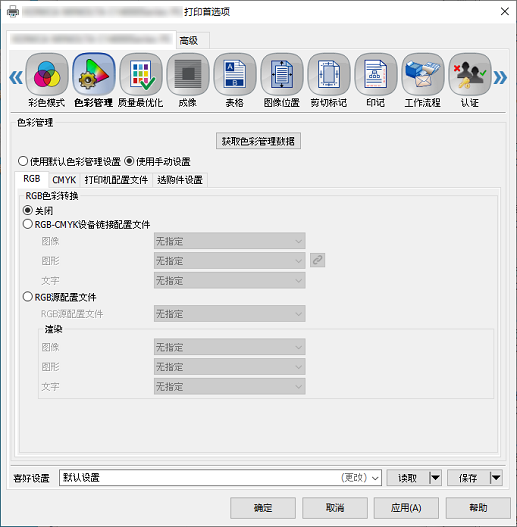Image resolution: width=517 pixels, height=527 pixels.
Task: Click the right double-arrow to scroll icons
Action: [500, 78]
